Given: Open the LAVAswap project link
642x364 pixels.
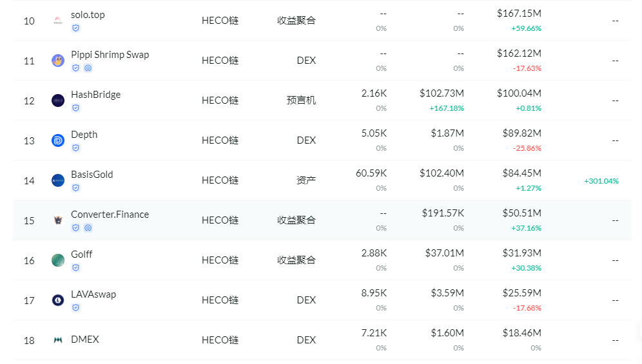Looking at the screenshot, I should coord(93,294).
